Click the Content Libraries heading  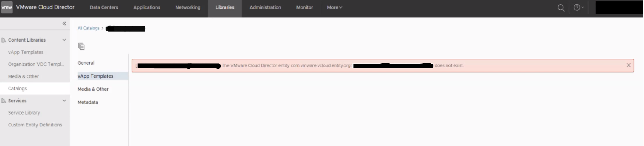(27, 40)
